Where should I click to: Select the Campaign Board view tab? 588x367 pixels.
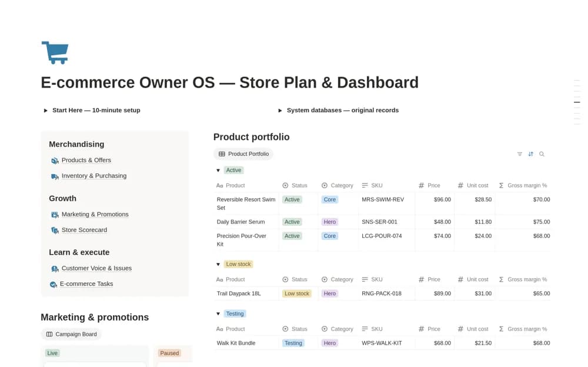(x=71, y=334)
